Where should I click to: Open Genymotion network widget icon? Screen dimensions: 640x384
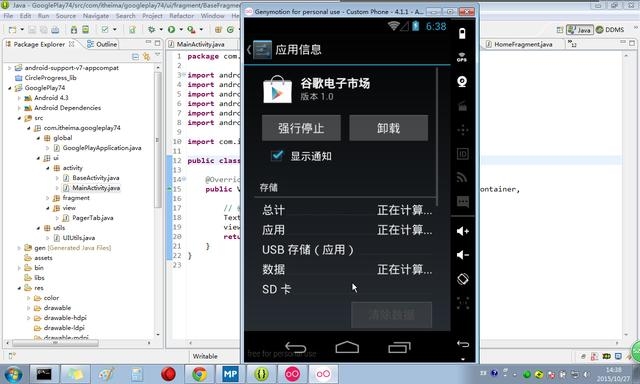tap(462, 177)
